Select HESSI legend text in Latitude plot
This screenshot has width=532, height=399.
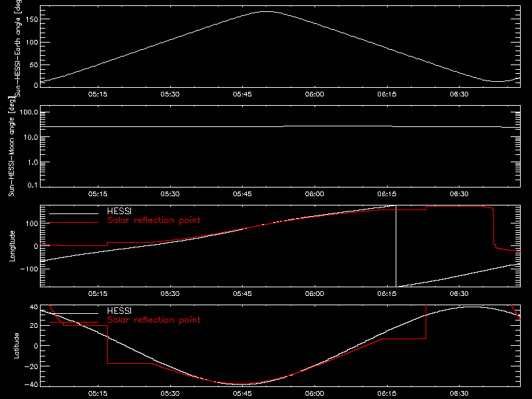[x=119, y=311]
